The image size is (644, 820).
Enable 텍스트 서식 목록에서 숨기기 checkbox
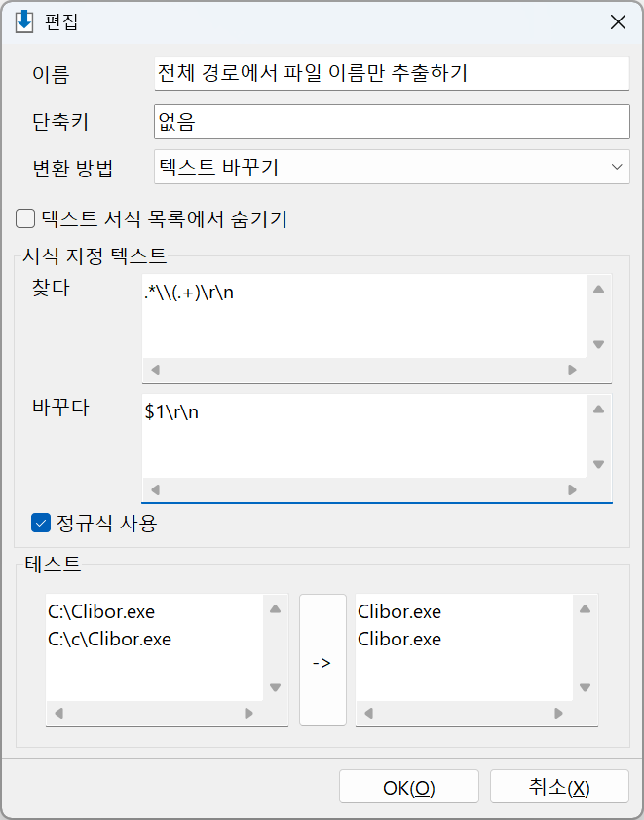[x=25, y=218]
